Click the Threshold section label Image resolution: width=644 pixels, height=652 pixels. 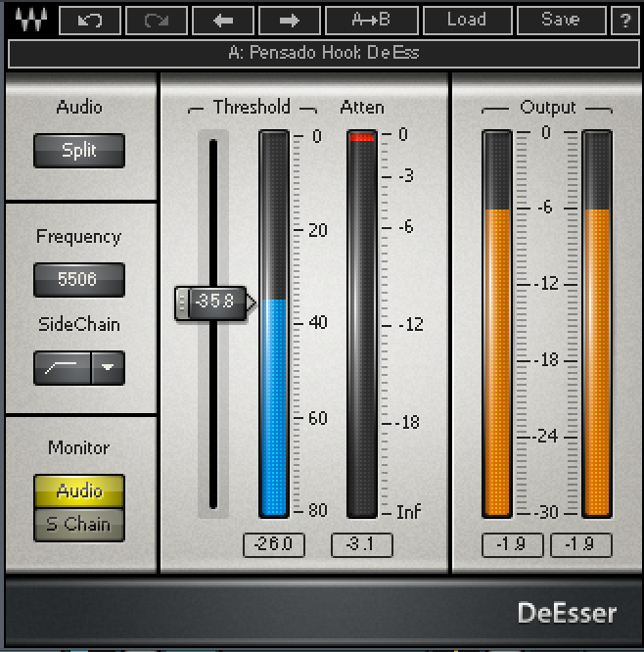coord(252,108)
